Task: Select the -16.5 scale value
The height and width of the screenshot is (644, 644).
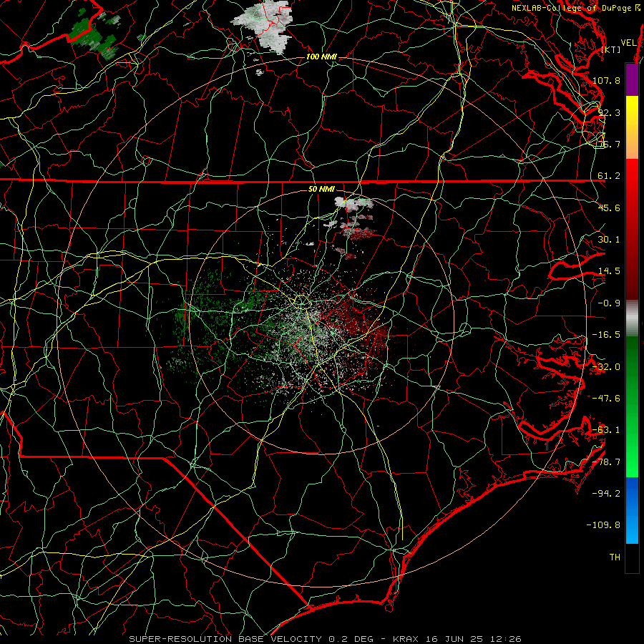Action: (x=606, y=335)
